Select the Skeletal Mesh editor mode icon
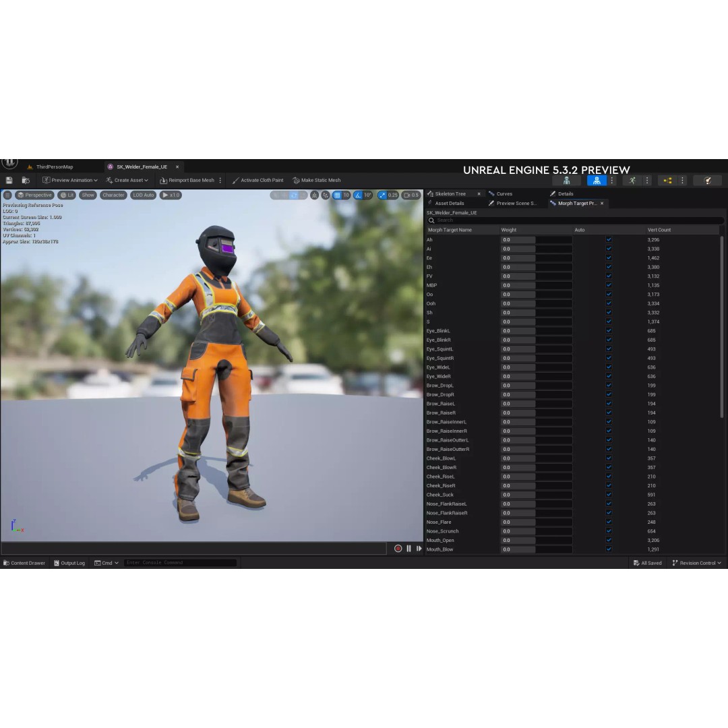728x728 pixels. [597, 181]
